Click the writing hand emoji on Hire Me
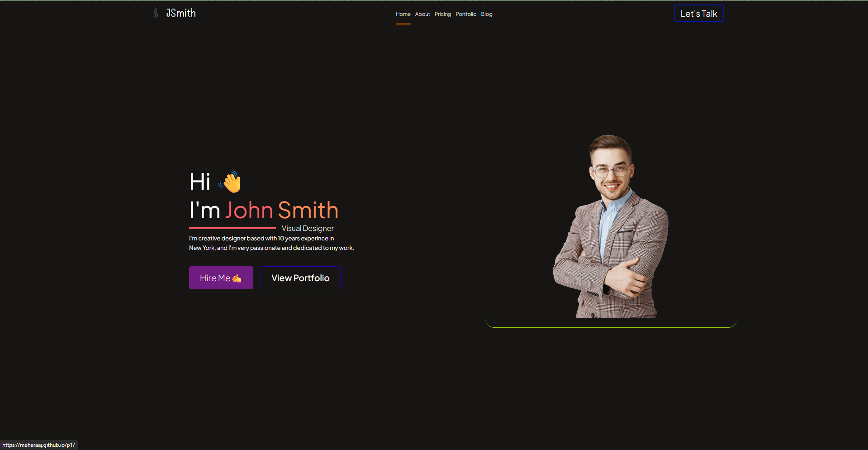868x450 pixels. tap(237, 278)
